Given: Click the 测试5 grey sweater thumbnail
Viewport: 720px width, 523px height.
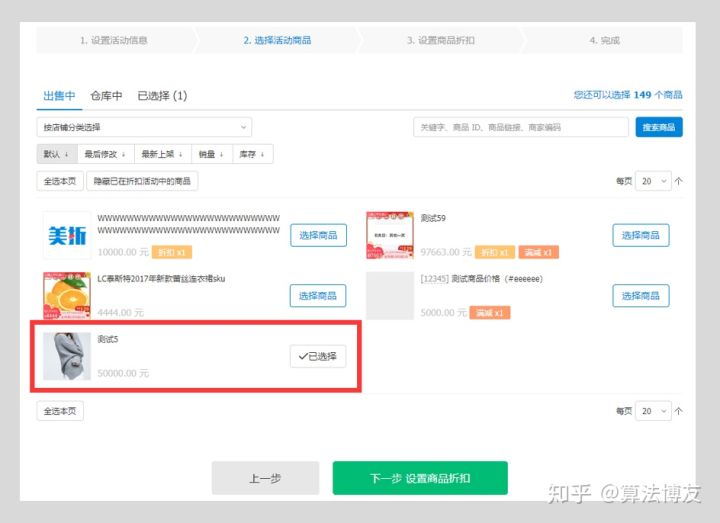Looking at the screenshot, I should 67,356.
